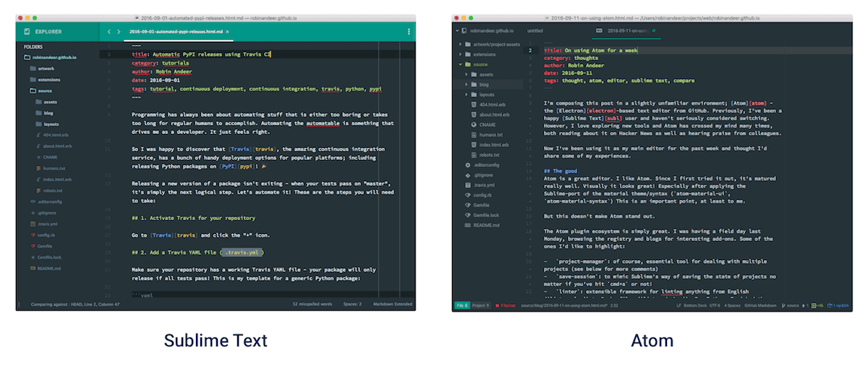Expand the artwork folder in Sublime Text sidebar
This screenshot has width=868, height=365.
coord(42,68)
